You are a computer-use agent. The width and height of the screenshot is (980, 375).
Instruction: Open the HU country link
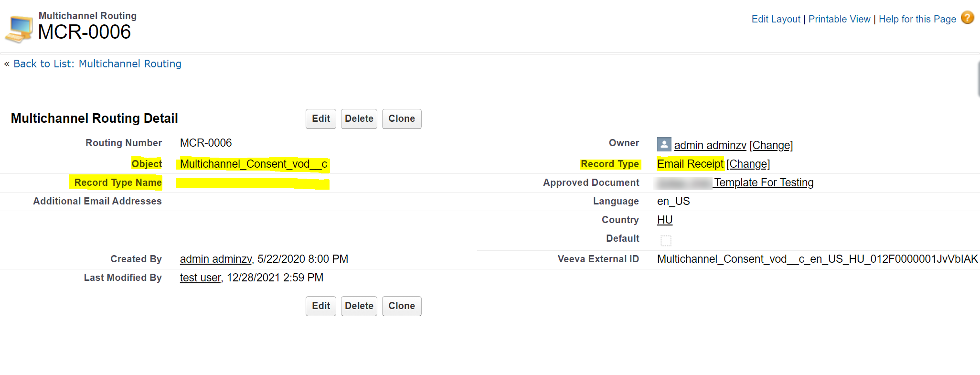665,220
